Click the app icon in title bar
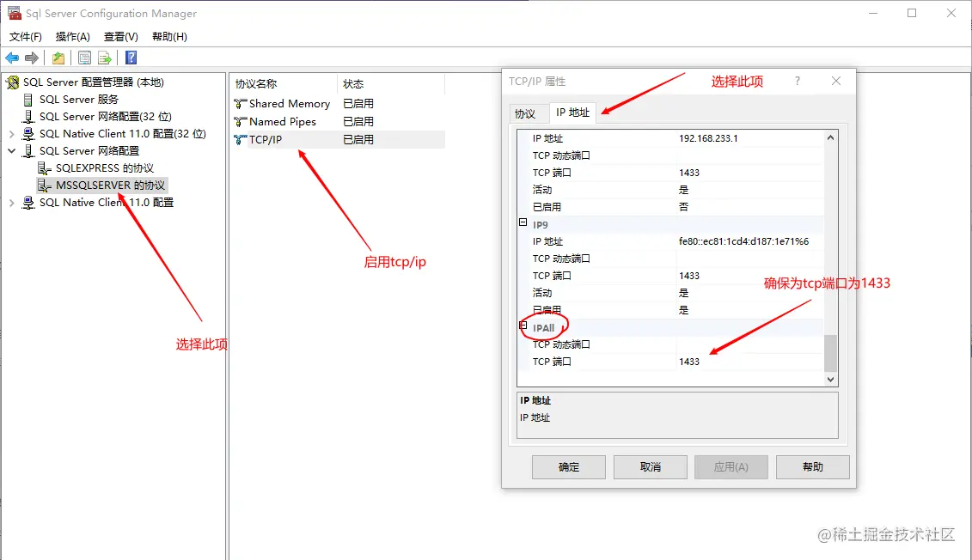 14,12
